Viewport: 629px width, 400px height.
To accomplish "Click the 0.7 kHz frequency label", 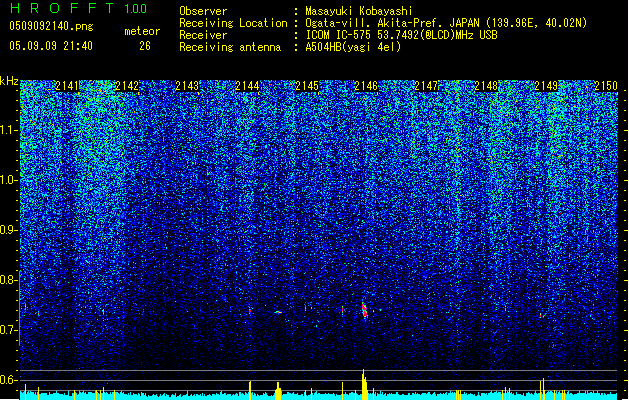I will (x=8, y=330).
